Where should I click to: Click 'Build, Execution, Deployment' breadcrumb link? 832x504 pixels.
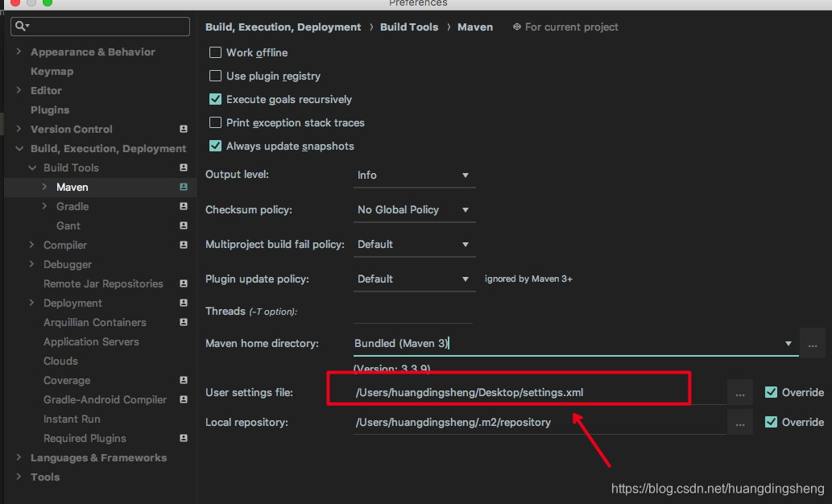[283, 27]
